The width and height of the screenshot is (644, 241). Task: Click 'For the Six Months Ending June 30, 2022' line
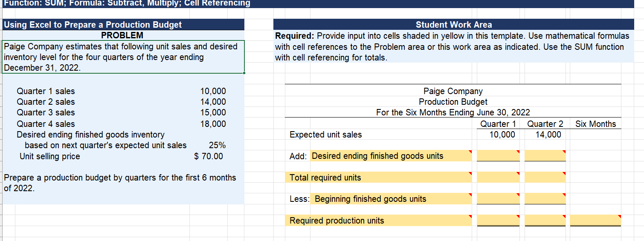[x=453, y=112]
